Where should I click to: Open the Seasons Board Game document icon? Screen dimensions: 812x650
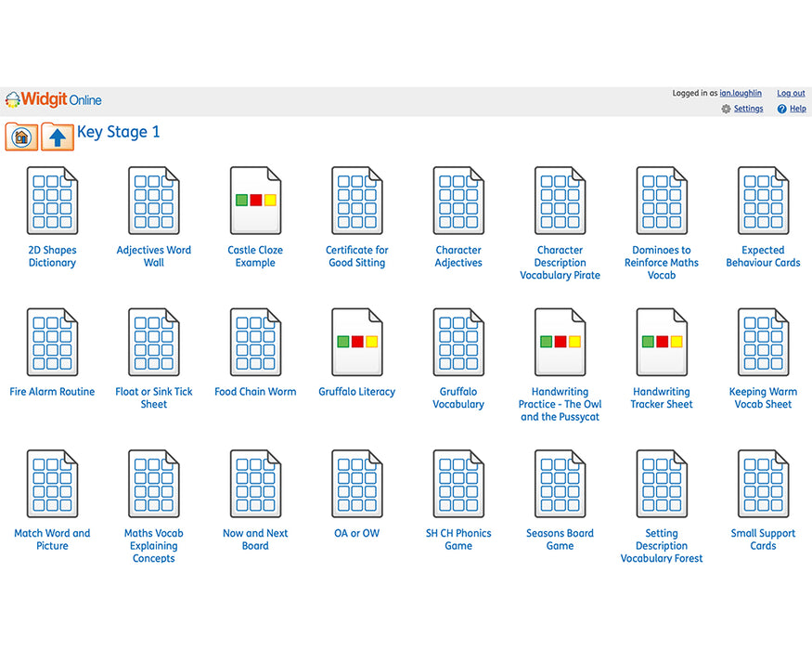click(560, 484)
